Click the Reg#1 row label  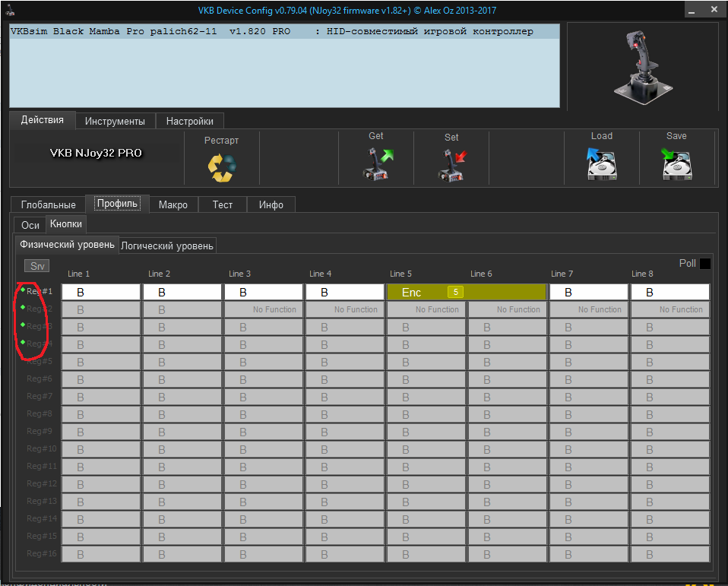(x=40, y=291)
